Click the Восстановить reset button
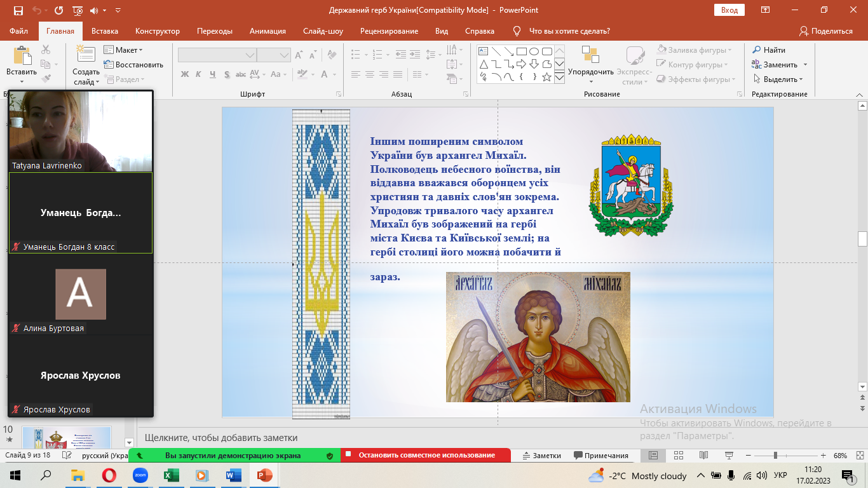 133,65
